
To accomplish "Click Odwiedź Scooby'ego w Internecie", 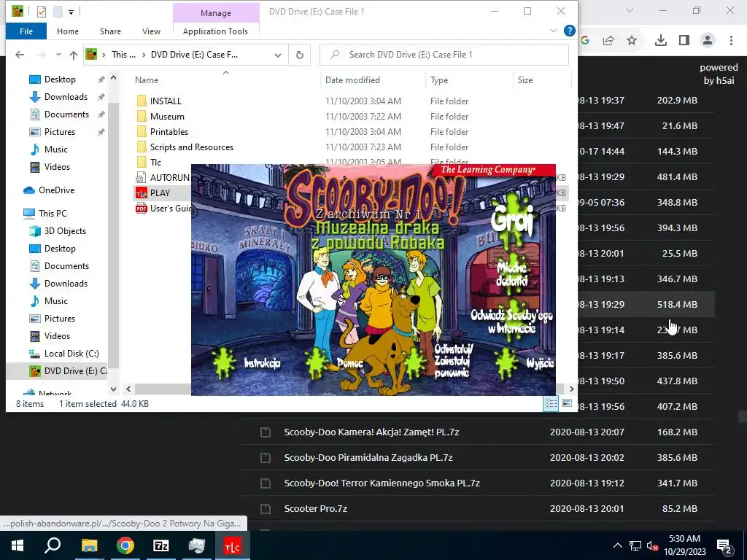I will pos(511,322).
